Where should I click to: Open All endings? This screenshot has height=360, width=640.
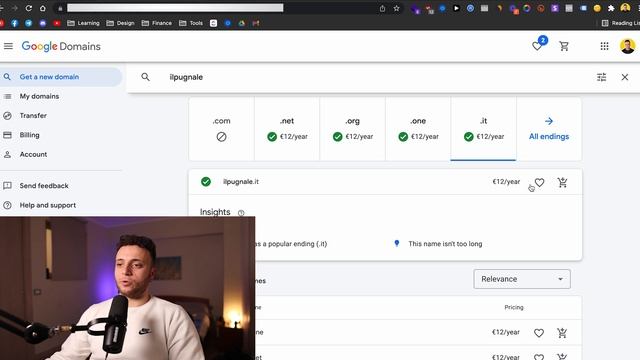[549, 129]
